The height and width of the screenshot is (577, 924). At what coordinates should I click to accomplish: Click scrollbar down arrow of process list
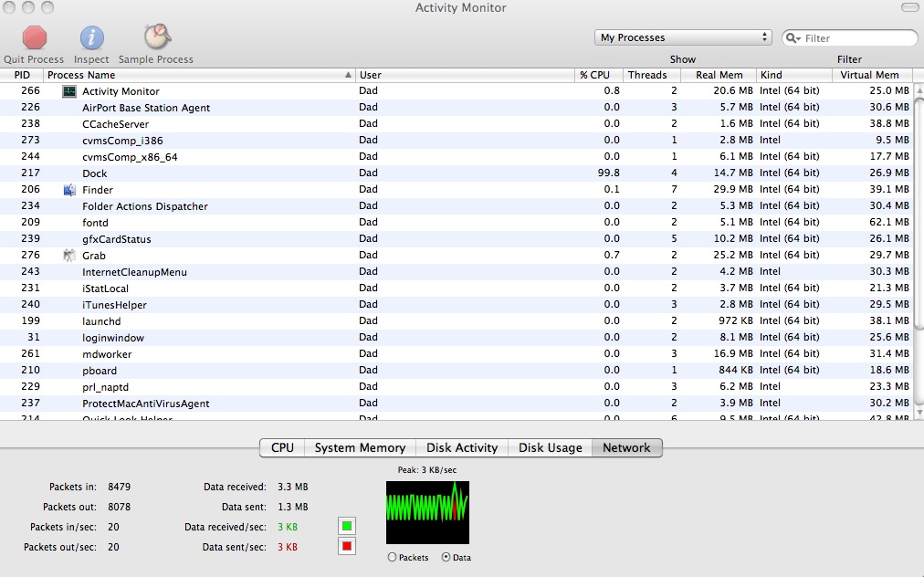coord(919,412)
